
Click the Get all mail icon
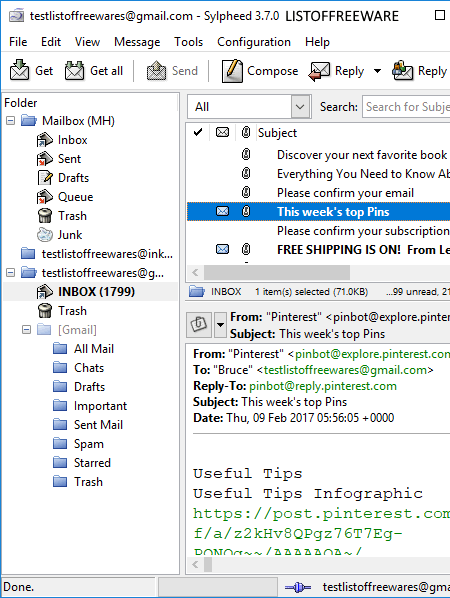click(74, 71)
